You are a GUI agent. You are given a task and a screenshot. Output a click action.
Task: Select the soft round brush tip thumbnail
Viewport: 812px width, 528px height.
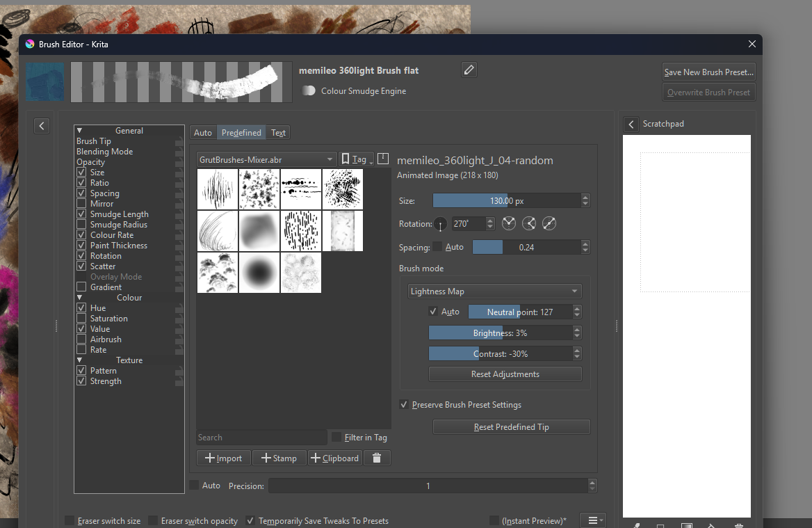coord(259,272)
